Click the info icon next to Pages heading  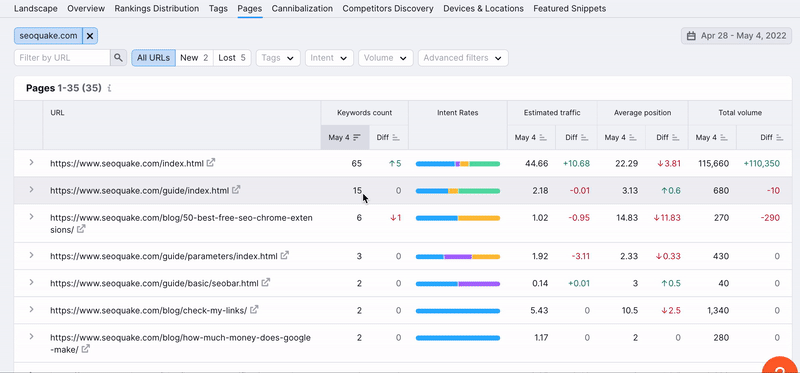coord(109,88)
